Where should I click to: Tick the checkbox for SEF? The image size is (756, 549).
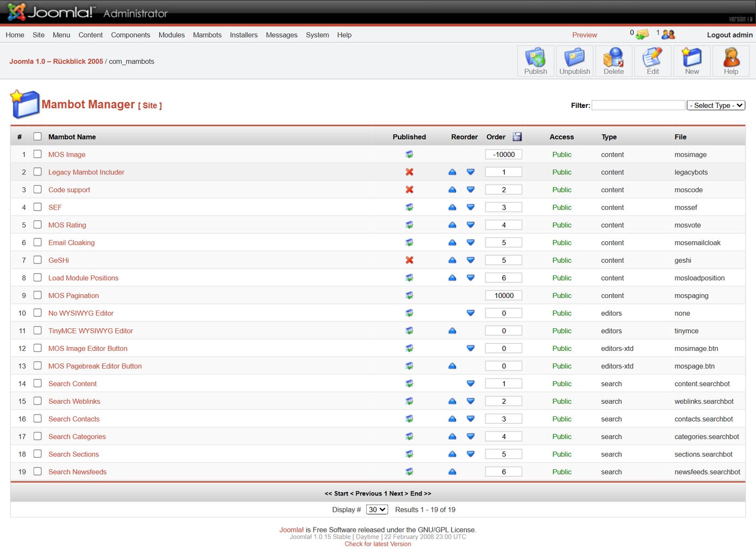click(x=37, y=207)
